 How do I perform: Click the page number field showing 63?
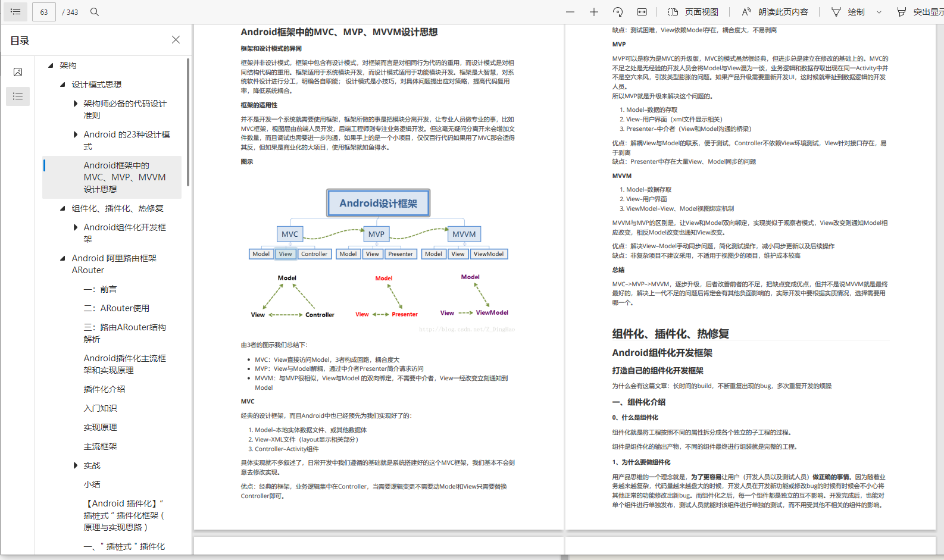[x=44, y=12]
